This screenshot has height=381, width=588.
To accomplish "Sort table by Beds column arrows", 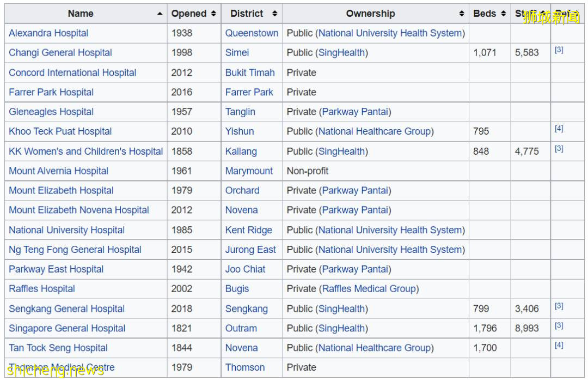I will [x=503, y=14].
